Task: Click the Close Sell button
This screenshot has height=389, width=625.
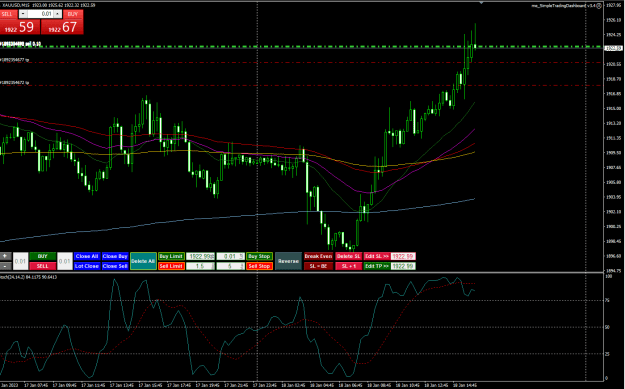Action: [x=115, y=266]
